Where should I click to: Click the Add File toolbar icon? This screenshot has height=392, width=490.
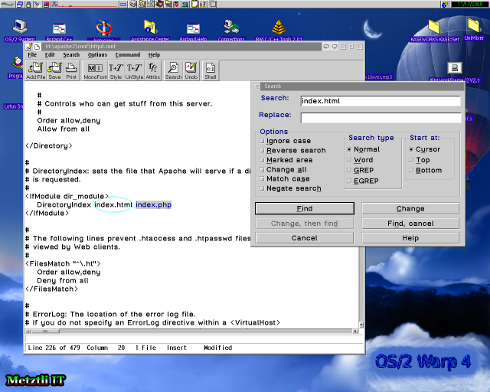(x=35, y=70)
